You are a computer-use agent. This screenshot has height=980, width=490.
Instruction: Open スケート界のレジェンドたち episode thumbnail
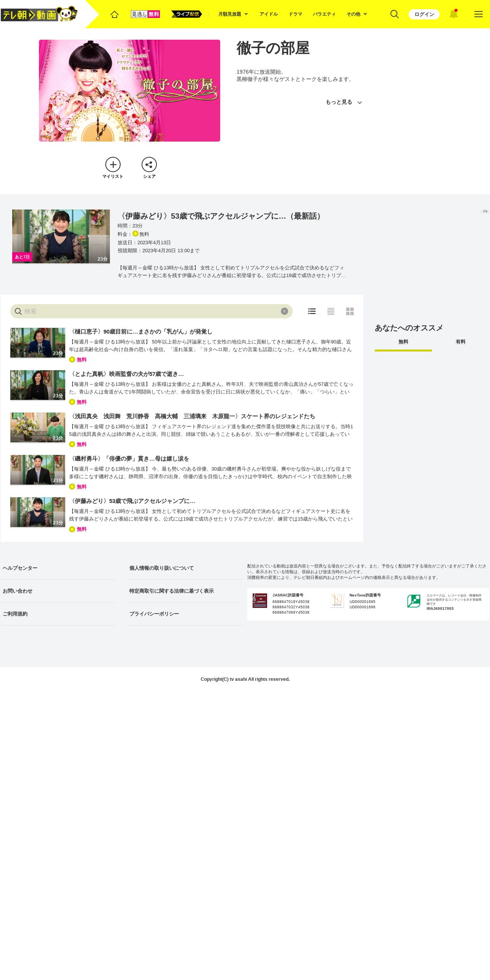pyautogui.click(x=38, y=427)
